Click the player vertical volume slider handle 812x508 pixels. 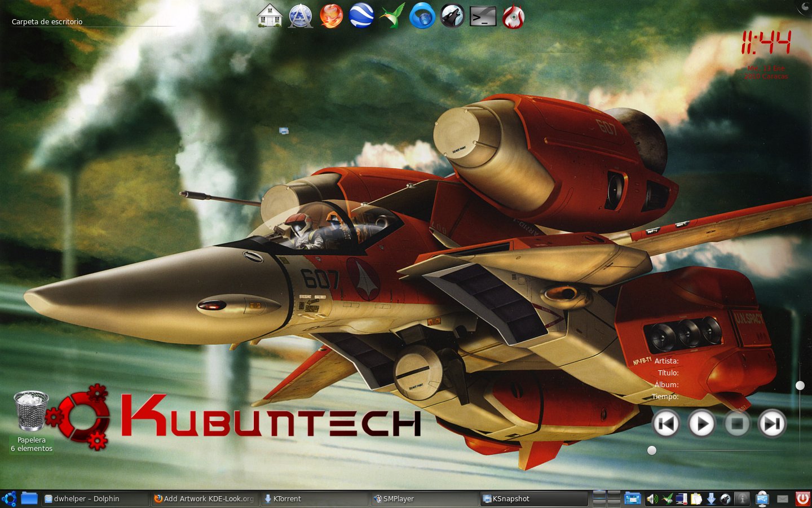pyautogui.click(x=800, y=386)
